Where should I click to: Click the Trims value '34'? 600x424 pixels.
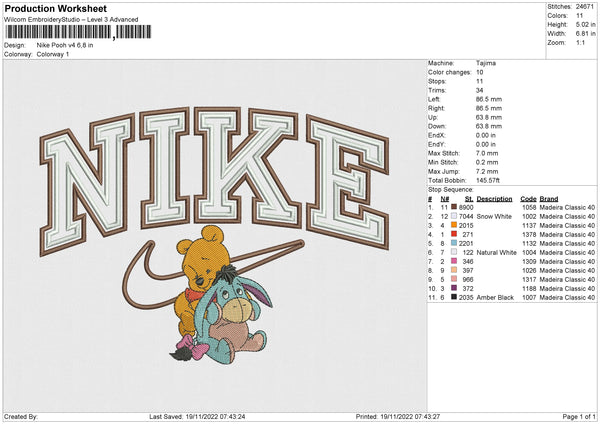(x=479, y=90)
